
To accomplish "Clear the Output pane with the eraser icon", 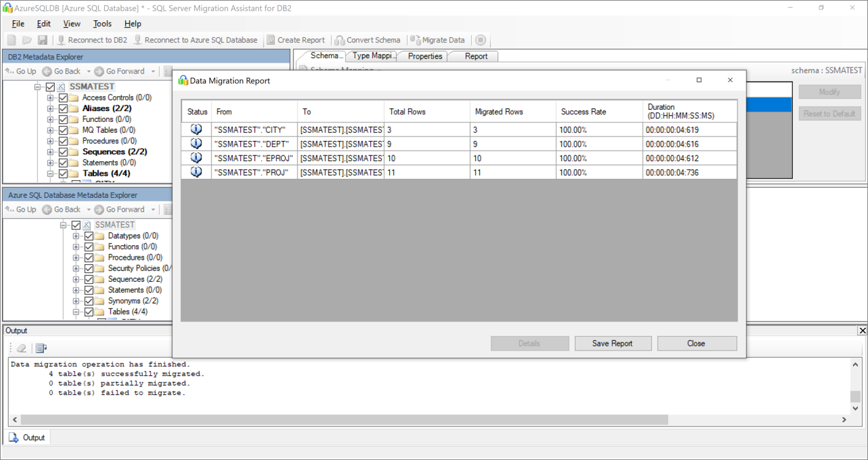I will point(21,348).
